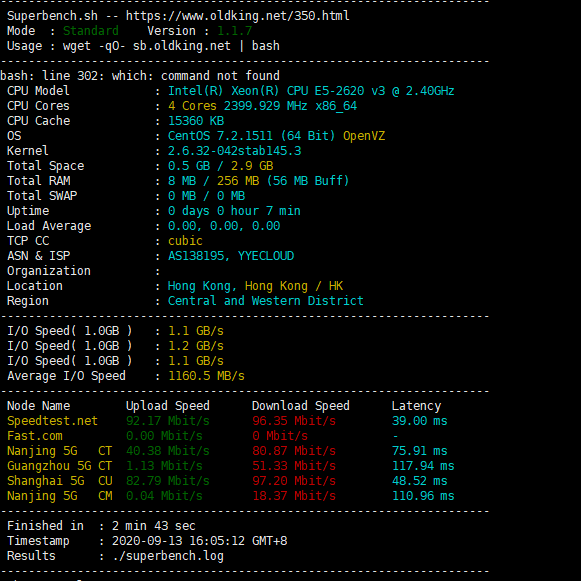This screenshot has width=581, height=581.
Task: Click the Download Speed column header
Action: point(301,406)
